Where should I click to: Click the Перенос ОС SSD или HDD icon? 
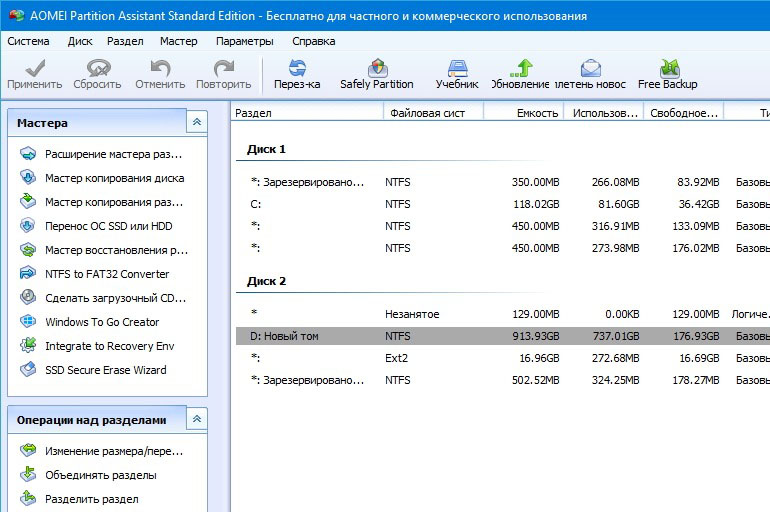pyautogui.click(x=28, y=225)
